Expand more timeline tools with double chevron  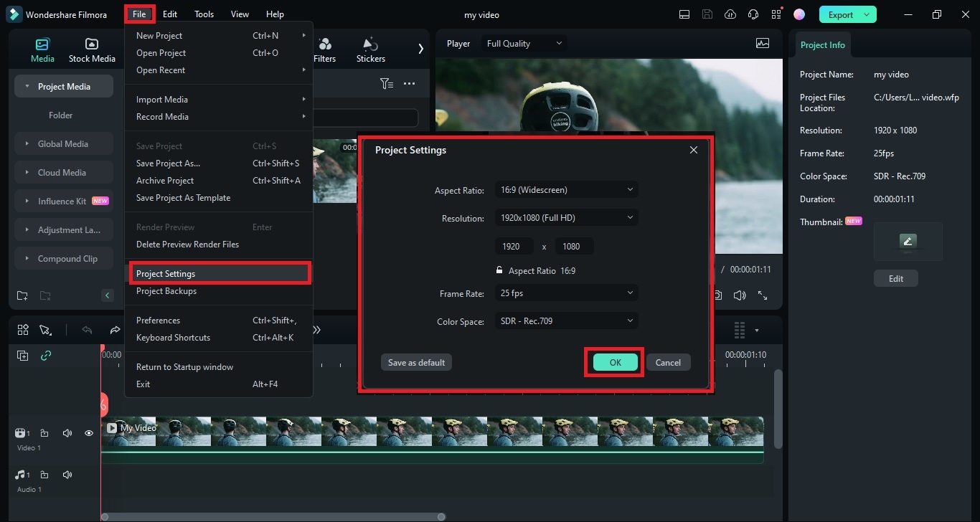[316, 330]
